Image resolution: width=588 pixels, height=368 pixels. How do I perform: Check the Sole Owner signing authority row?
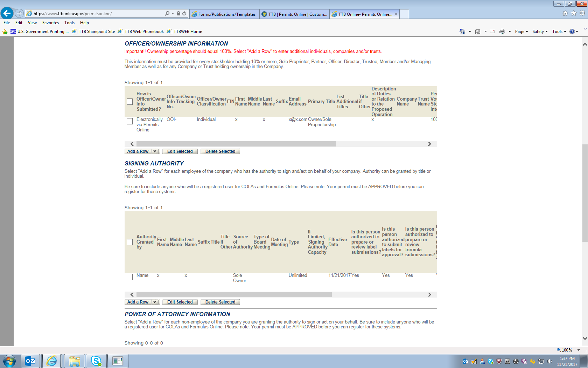tap(129, 277)
